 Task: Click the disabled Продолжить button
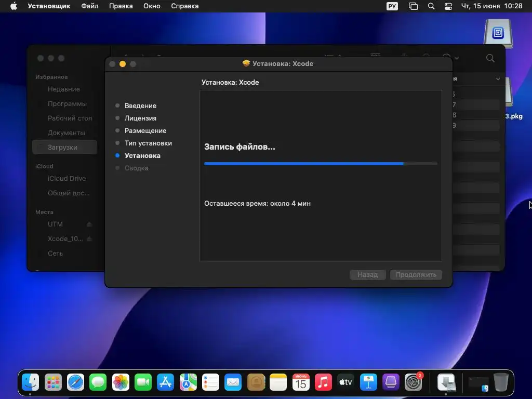416,275
